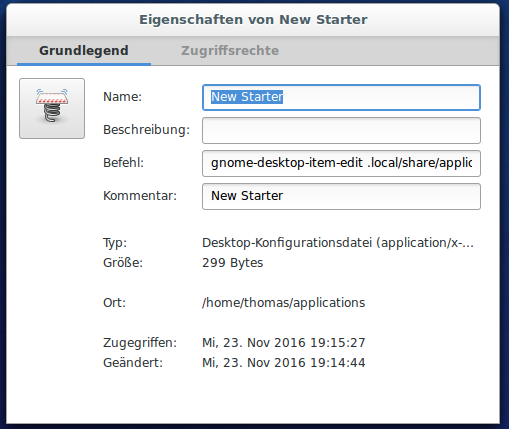Click the Beschreibung label
509x429 pixels.
pyautogui.click(x=146, y=130)
